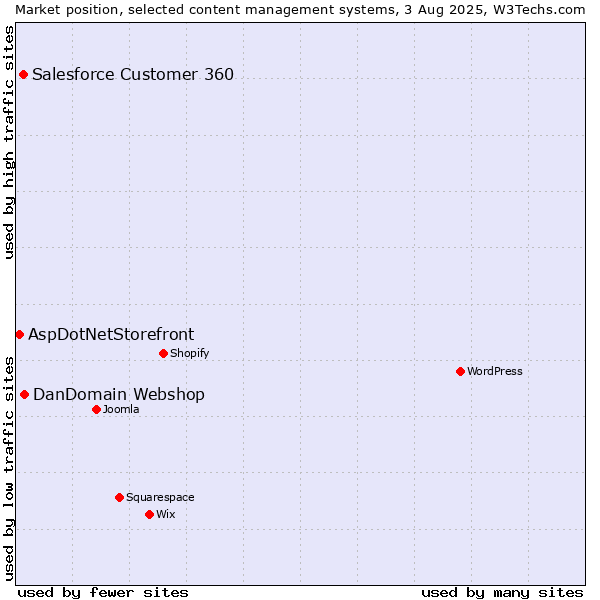Select the Shopify label text
Image resolution: width=600 pixels, height=600 pixels.
[x=189, y=353]
